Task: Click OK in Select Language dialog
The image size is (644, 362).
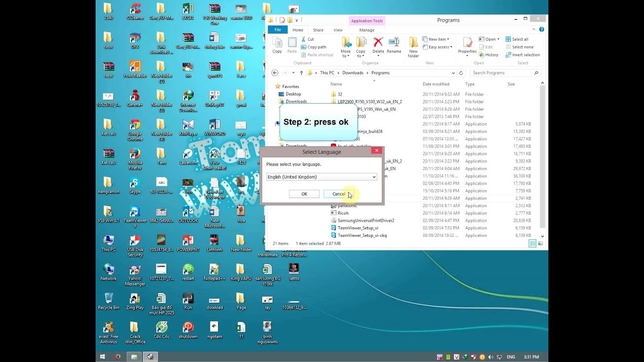Action: (304, 194)
